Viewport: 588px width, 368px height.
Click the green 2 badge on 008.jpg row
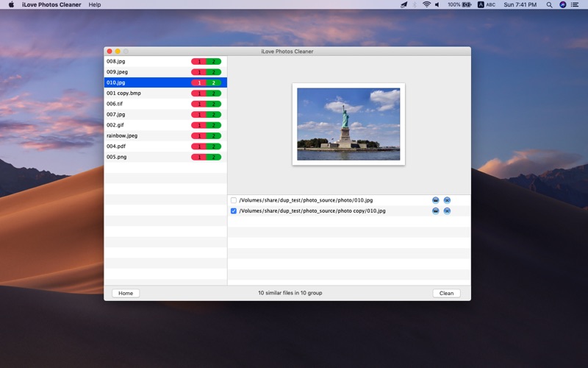click(214, 62)
